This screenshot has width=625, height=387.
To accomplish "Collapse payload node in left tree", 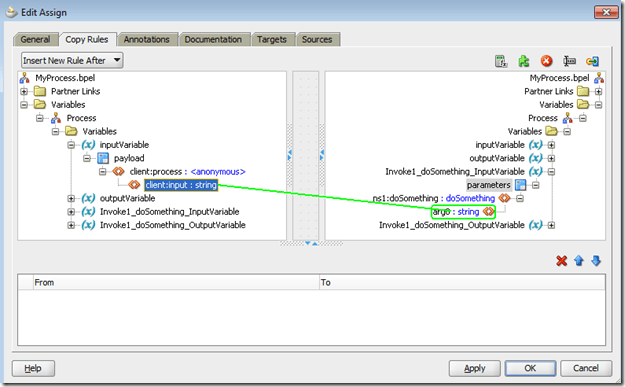I will 86,158.
